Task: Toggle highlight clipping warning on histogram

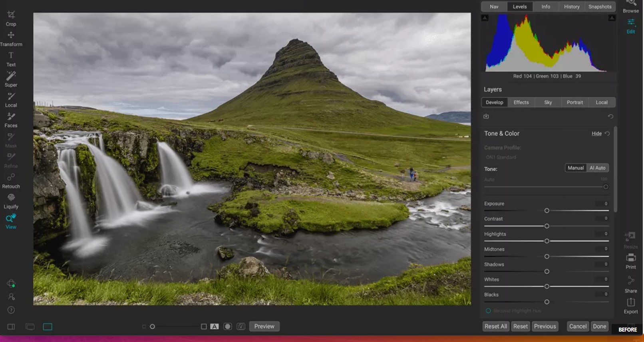Action: [x=612, y=18]
